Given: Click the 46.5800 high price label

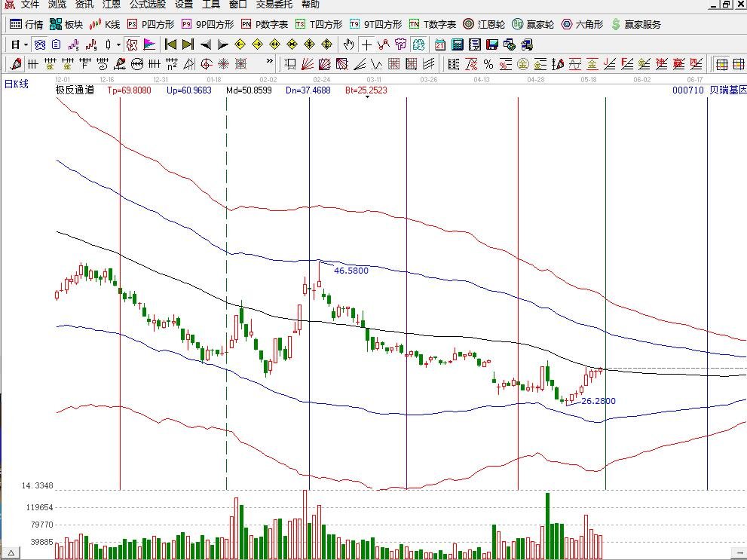Looking at the screenshot, I should point(351,271).
